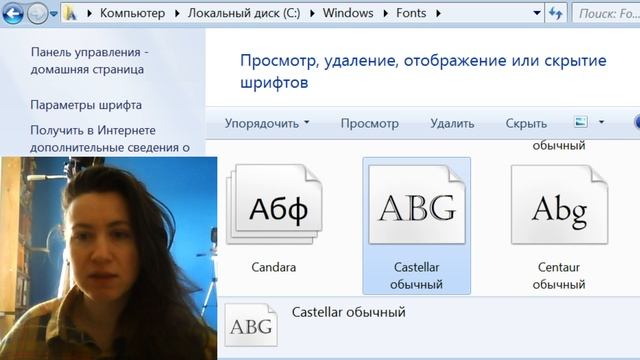This screenshot has height=360, width=640.
Task: Click the greyed-out Forward arrow button
Action: tap(37, 13)
